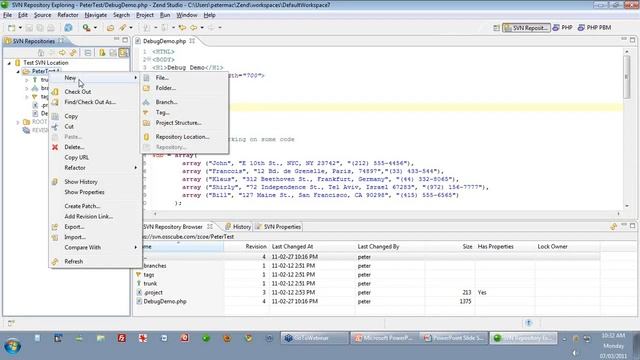Image resolution: width=640 pixels, height=360 pixels.
Task: Click the Search toolbar icon
Action: point(86,28)
